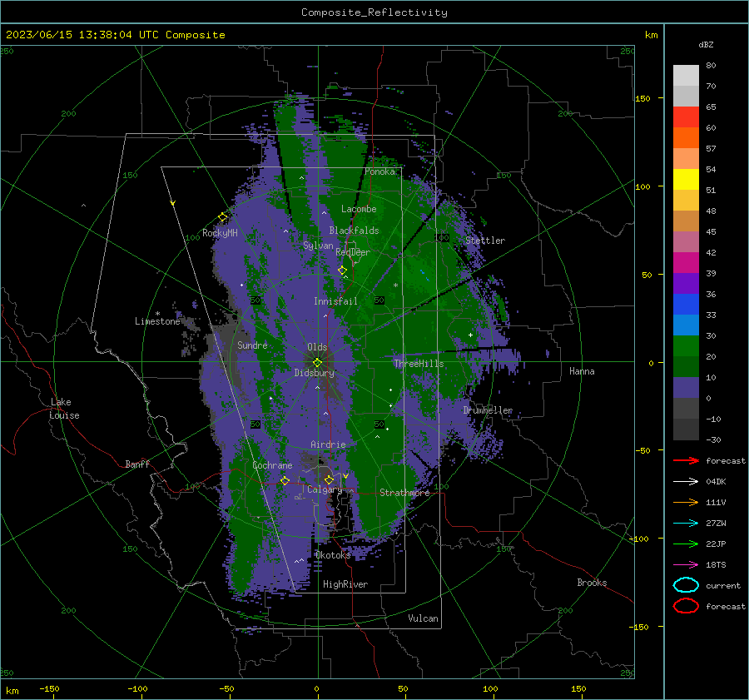This screenshot has width=749, height=700.
Task: Click the dBZ legend heading
Action: pyautogui.click(x=706, y=45)
